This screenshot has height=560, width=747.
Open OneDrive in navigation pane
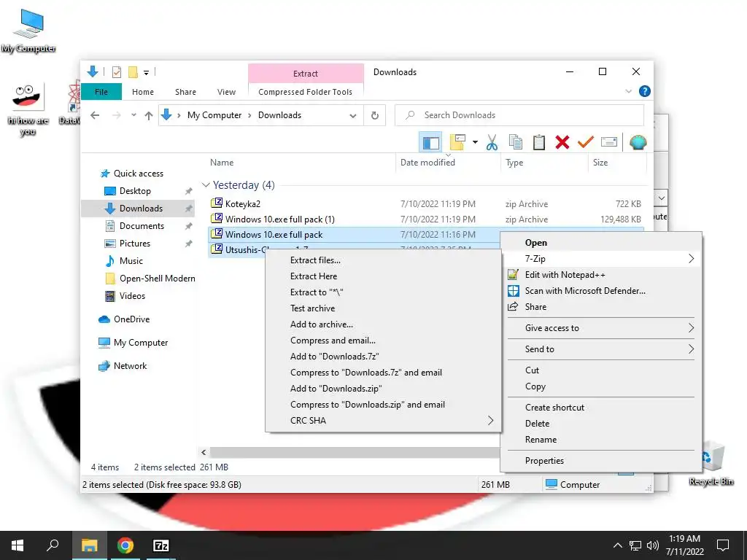point(131,319)
